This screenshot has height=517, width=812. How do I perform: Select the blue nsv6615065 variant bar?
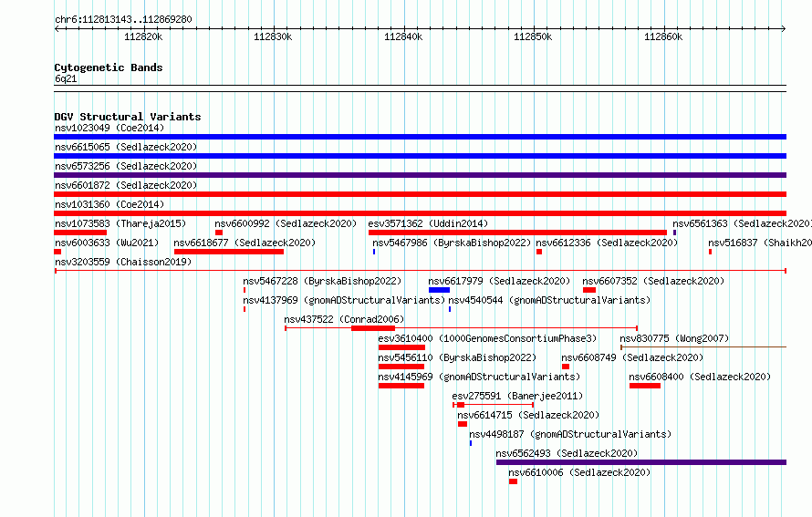420,156
